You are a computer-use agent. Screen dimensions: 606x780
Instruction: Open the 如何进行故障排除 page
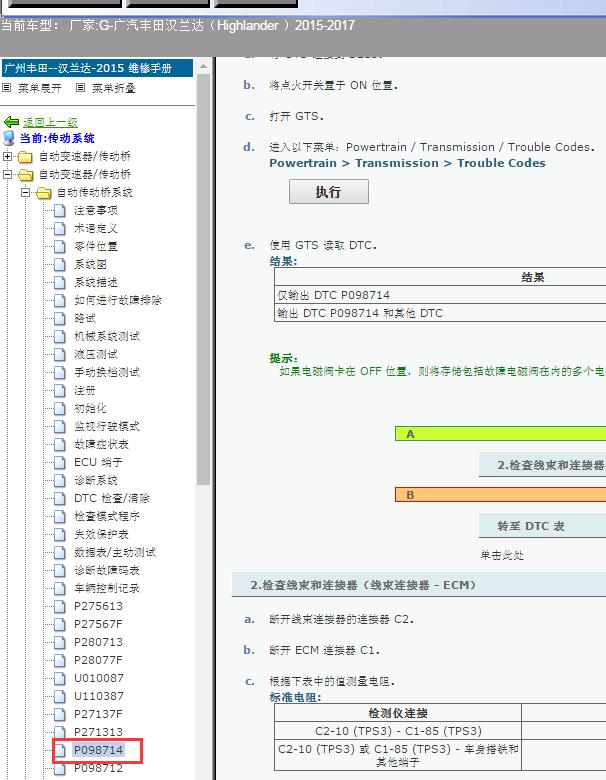point(117,300)
